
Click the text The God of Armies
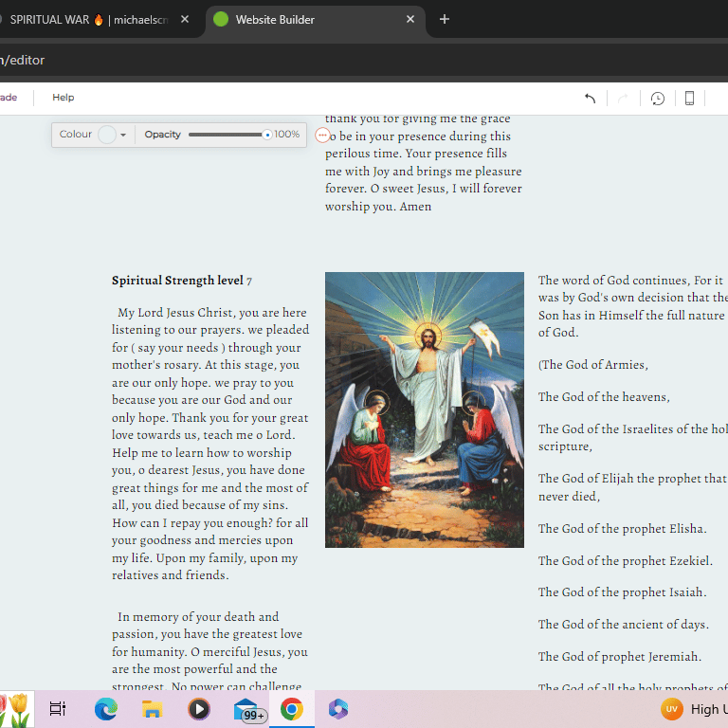pyautogui.click(x=592, y=365)
